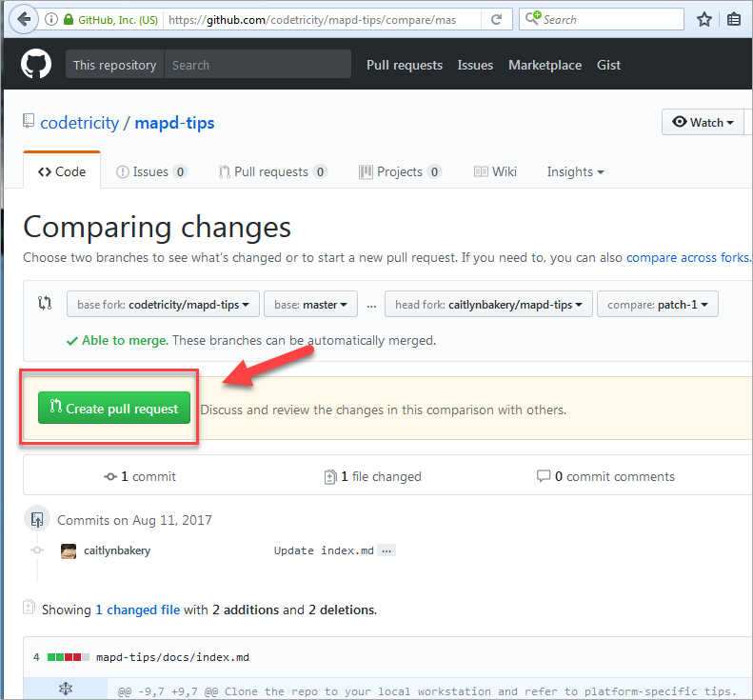Click the mapd-tips/docs/index.md file path
This screenshot has height=700, width=753.
coord(172,657)
